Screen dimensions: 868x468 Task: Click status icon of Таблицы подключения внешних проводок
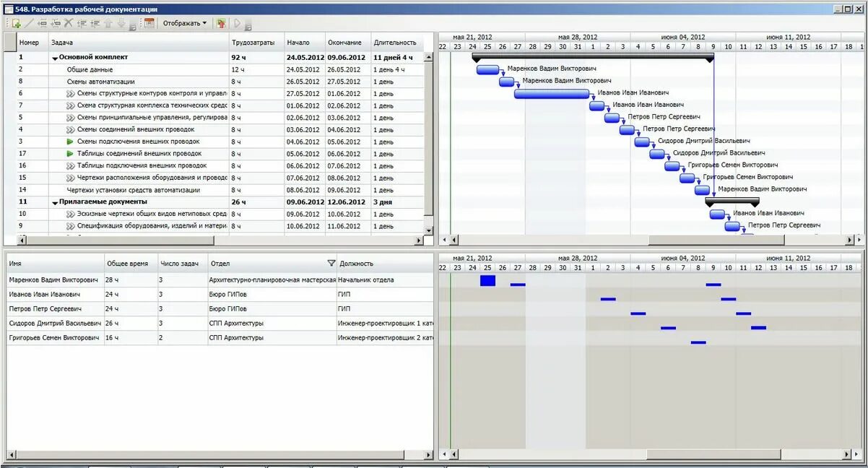(x=70, y=165)
